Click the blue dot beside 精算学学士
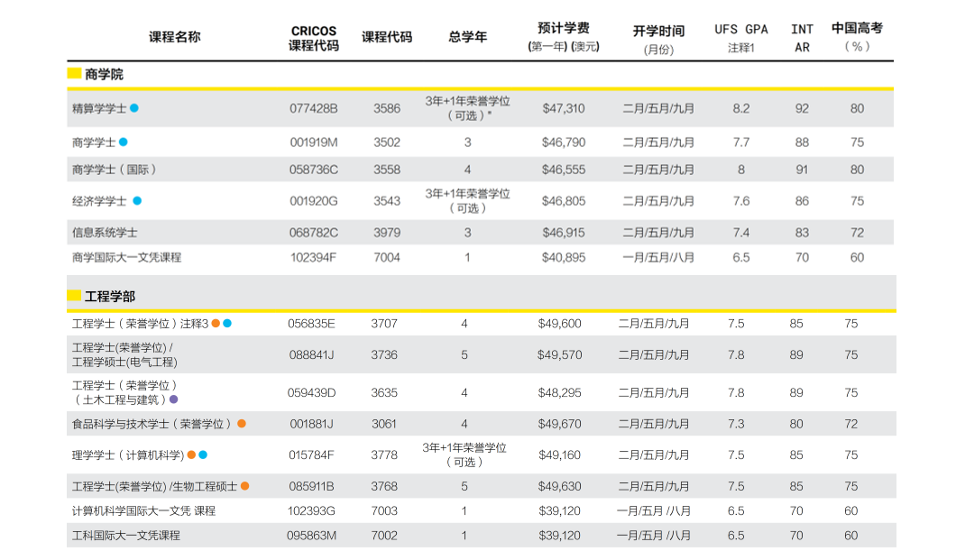The height and width of the screenshot is (560, 956). tap(134, 108)
